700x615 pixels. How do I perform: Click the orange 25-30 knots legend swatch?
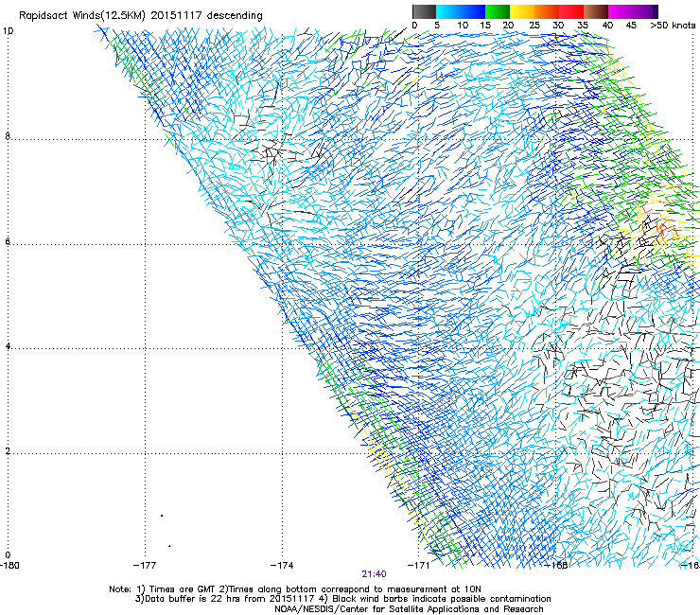click(x=547, y=11)
